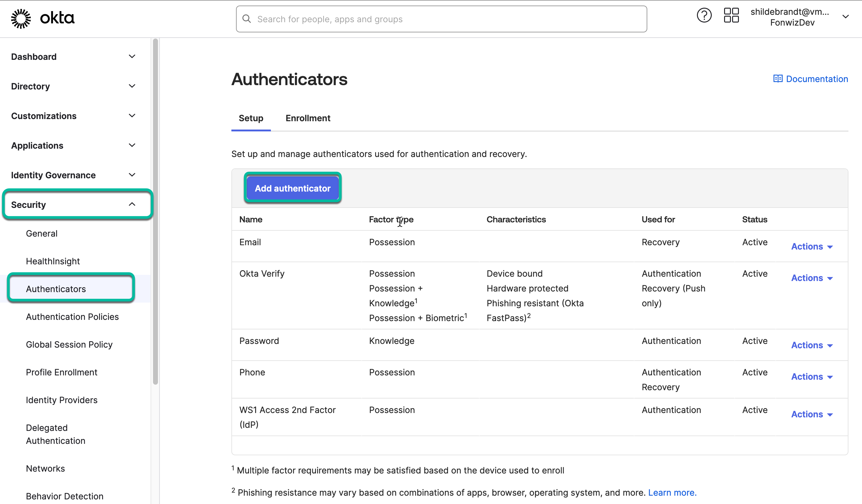Image resolution: width=862 pixels, height=504 pixels.
Task: Click inside the people and apps search field
Action: [x=410, y=19]
